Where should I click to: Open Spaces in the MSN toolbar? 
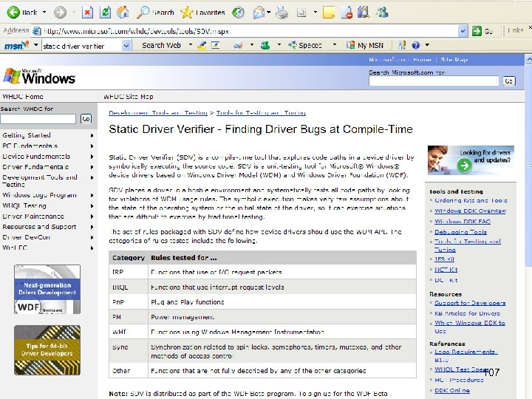click(304, 45)
